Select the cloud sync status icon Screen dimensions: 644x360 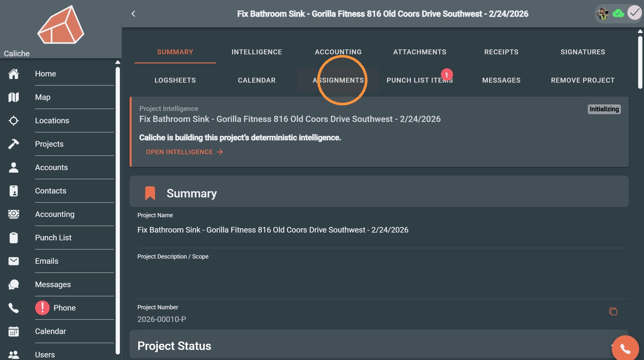coord(618,13)
